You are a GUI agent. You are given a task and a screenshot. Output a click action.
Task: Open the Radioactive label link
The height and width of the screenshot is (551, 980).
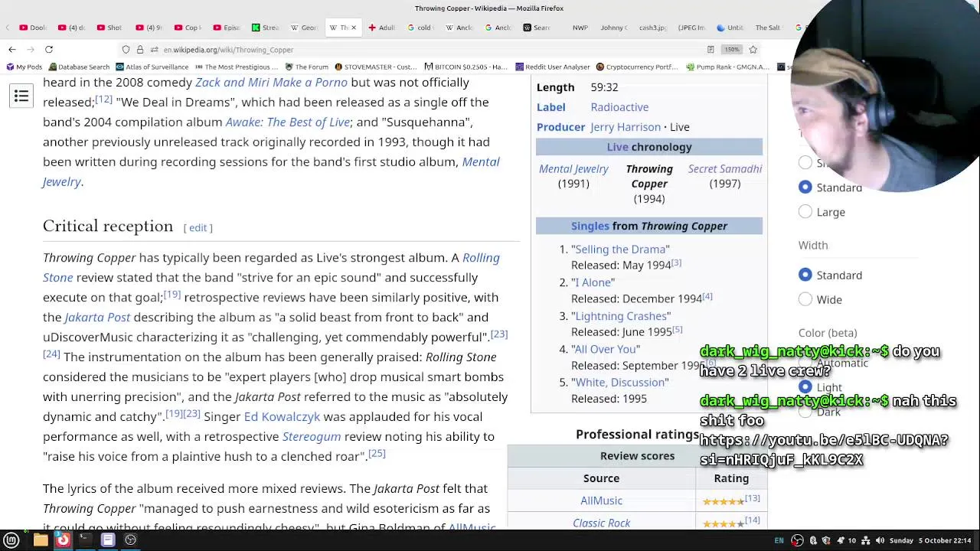pyautogui.click(x=619, y=107)
